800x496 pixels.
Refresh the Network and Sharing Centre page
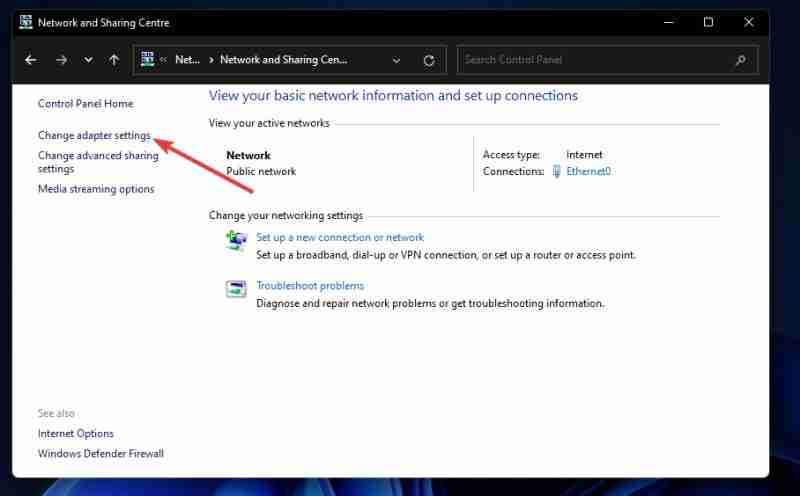click(x=429, y=61)
